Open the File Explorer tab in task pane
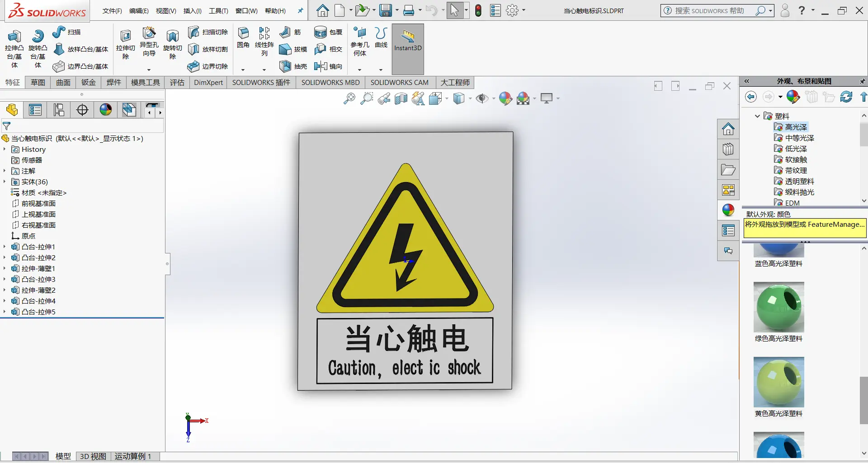 728,170
